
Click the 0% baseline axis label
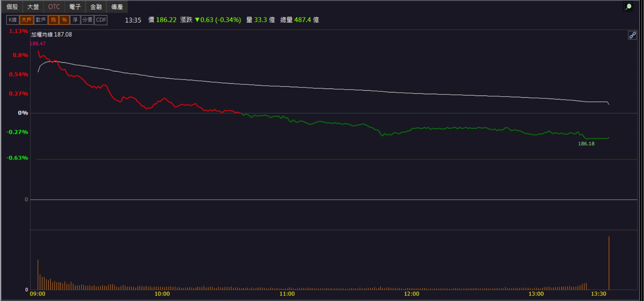tap(23, 113)
